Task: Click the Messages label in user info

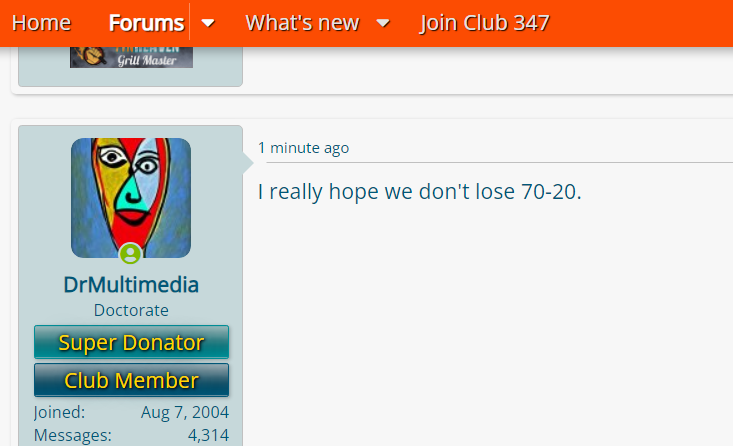Action: [73, 435]
